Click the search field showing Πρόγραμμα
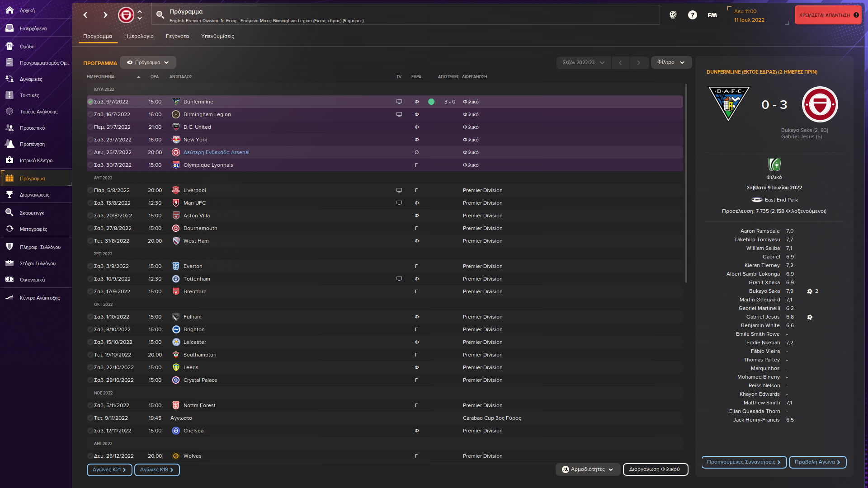This screenshot has height=488, width=868. [x=406, y=15]
